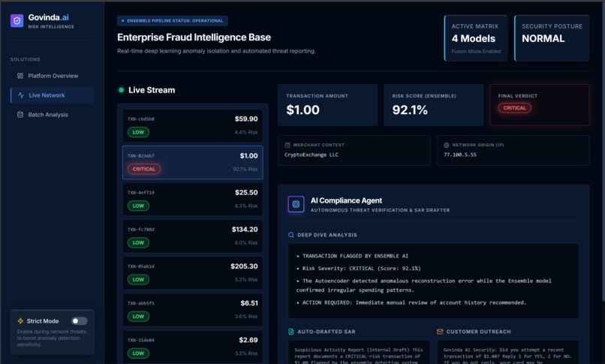Click the Security Posture NORMAL card

tap(552, 38)
